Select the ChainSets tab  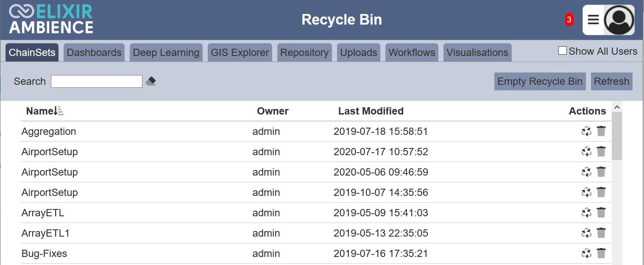pos(32,53)
